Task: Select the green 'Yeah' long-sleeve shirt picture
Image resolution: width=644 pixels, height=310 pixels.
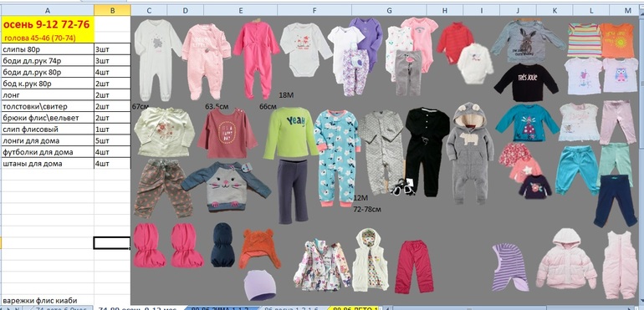Action: (x=291, y=133)
